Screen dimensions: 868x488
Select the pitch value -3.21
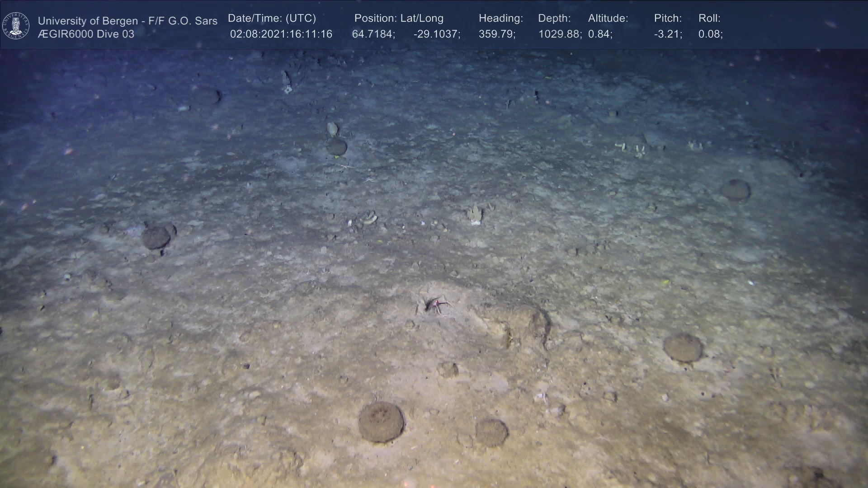tap(668, 34)
